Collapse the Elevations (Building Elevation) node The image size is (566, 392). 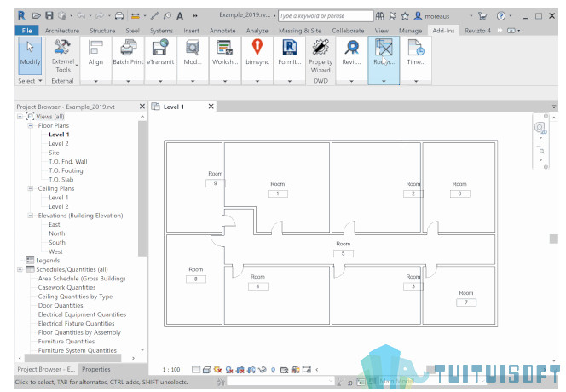point(31,216)
